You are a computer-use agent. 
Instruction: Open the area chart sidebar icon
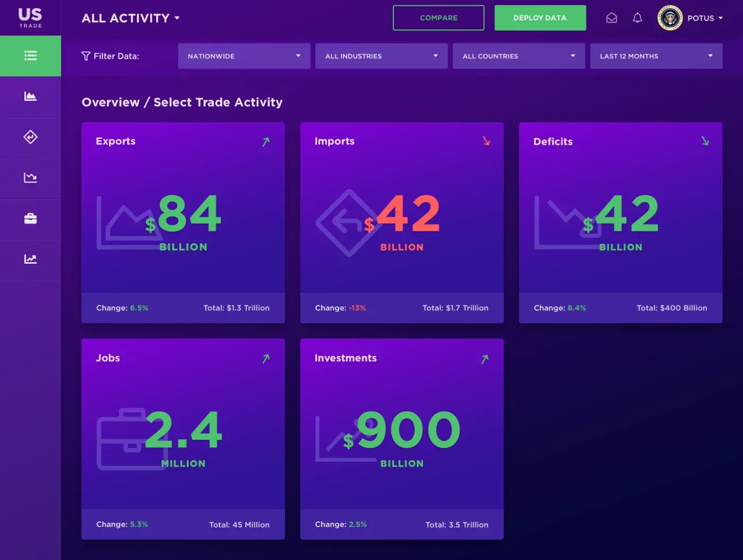pos(30,96)
